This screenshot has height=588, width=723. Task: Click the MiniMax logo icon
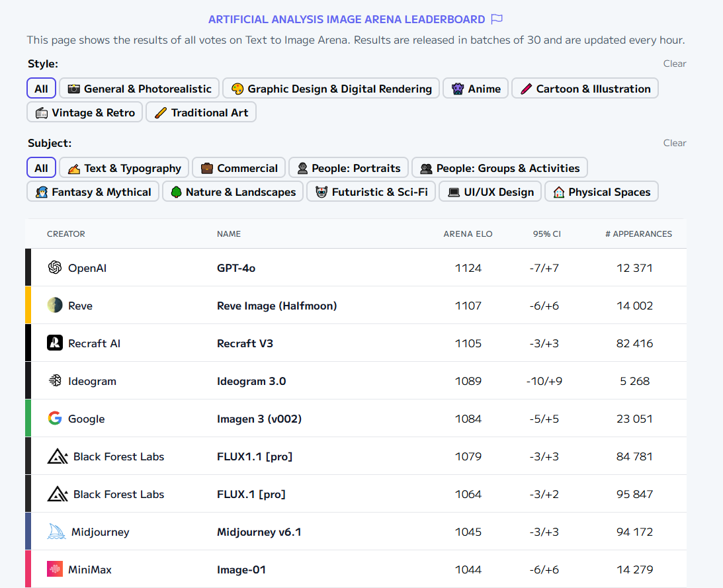[55, 569]
